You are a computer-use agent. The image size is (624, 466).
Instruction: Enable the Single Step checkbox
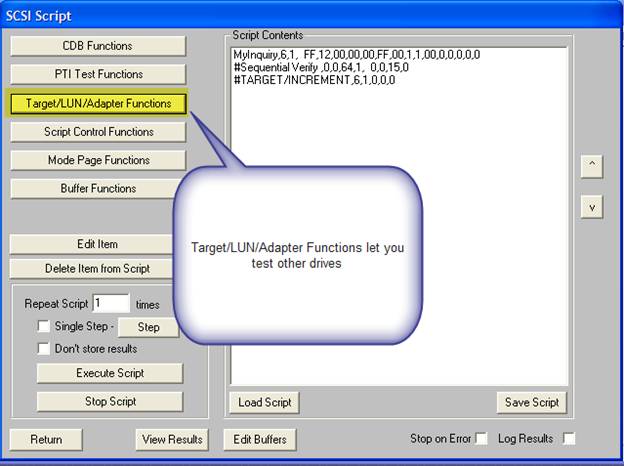[x=43, y=327]
